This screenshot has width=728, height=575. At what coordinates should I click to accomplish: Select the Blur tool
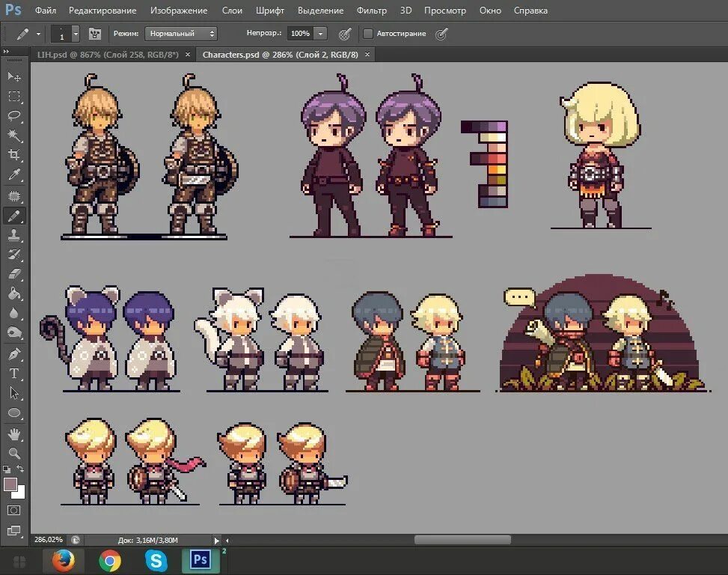coord(14,313)
